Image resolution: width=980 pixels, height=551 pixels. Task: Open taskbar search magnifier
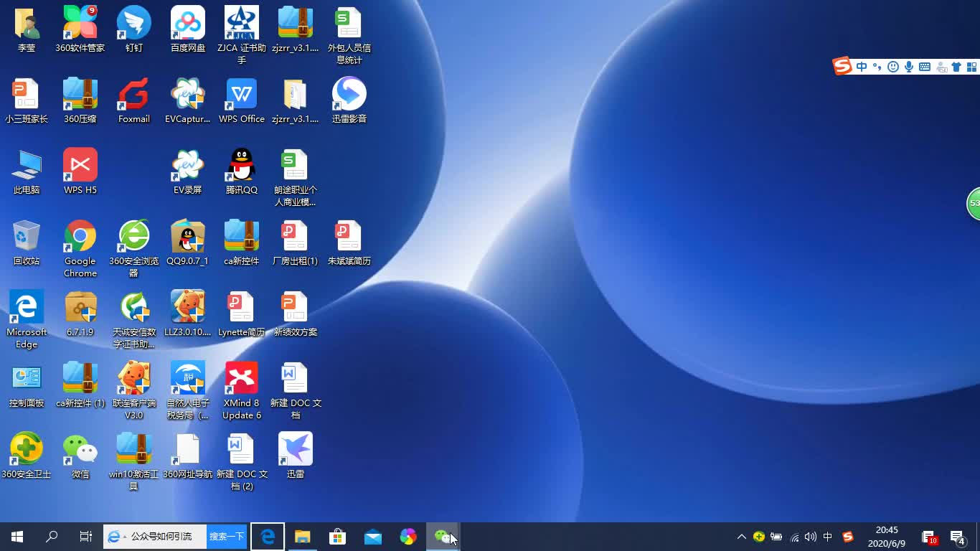pos(52,537)
